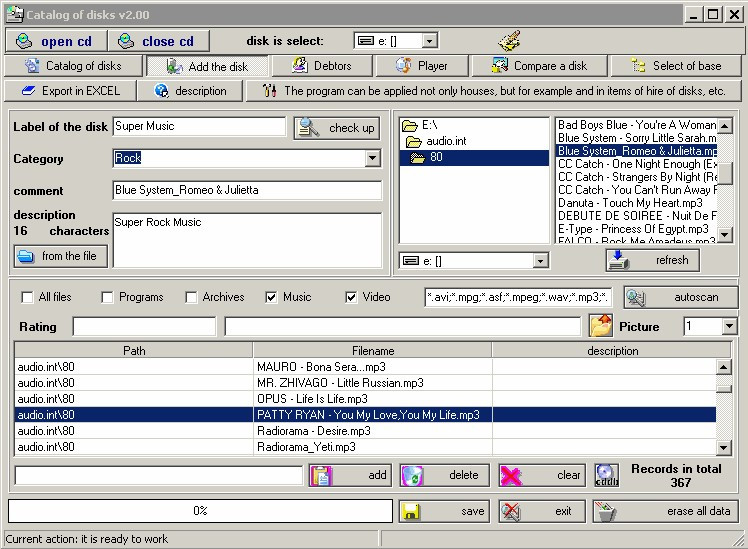
Task: Click the check up magnifier icon
Action: [x=309, y=128]
